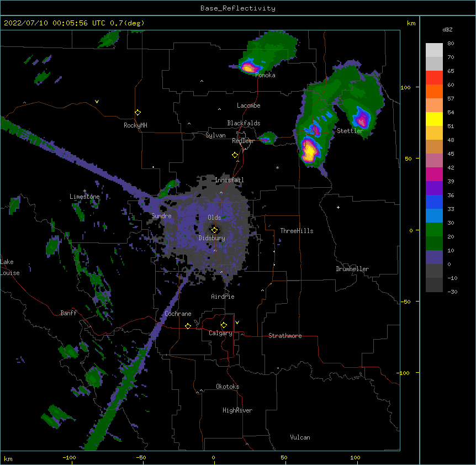The height and width of the screenshot is (465, 476).
Task: Click the intense storm core west of Ponoka
Action: tap(248, 68)
